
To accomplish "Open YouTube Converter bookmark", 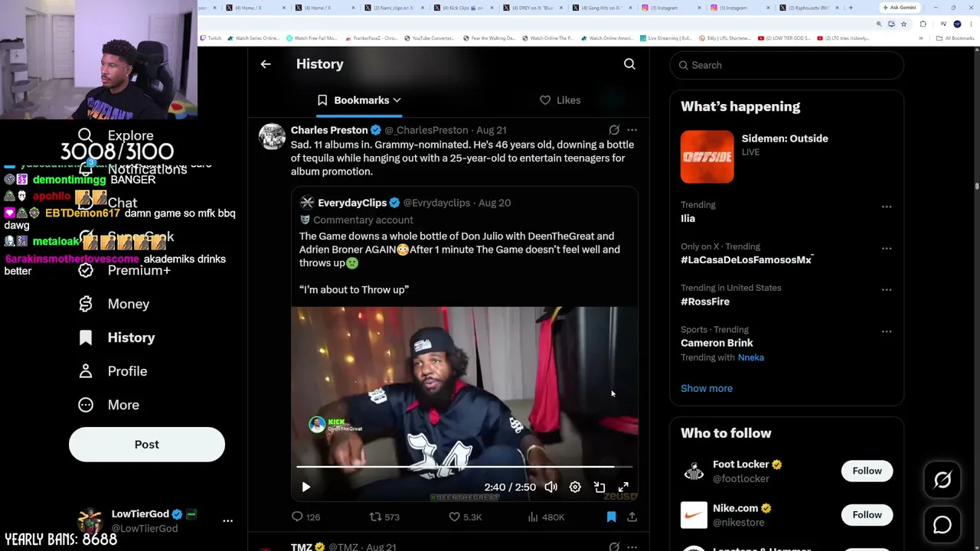I will tap(429, 38).
